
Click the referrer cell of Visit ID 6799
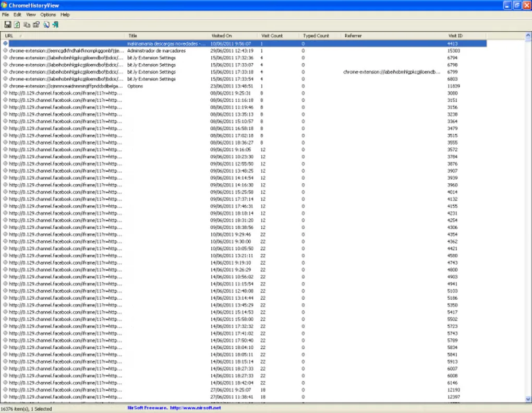pos(392,72)
